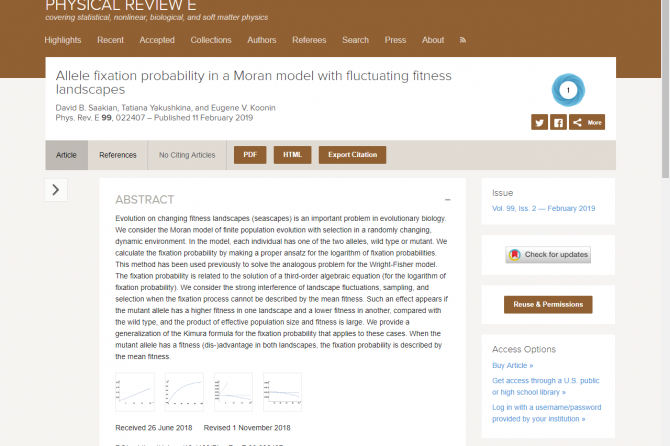Open the Highlights menu item
670x446 pixels.
pos(63,40)
